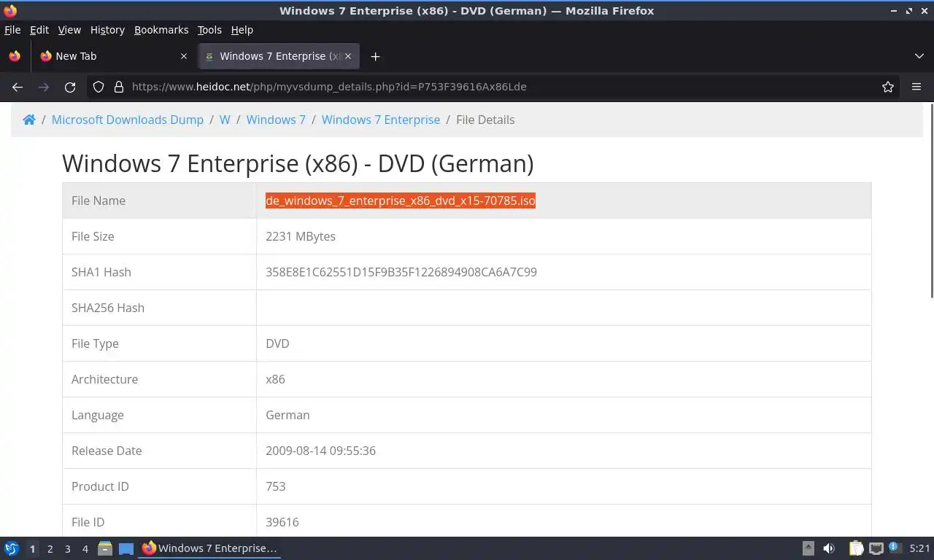Click the Firefox taskbar window button
This screenshot has width=934, height=560.
[210, 548]
